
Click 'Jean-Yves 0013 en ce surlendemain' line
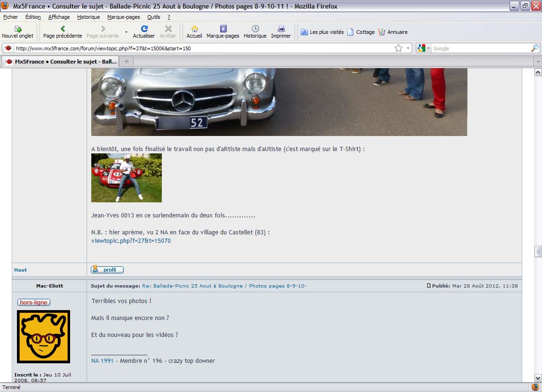click(x=173, y=215)
